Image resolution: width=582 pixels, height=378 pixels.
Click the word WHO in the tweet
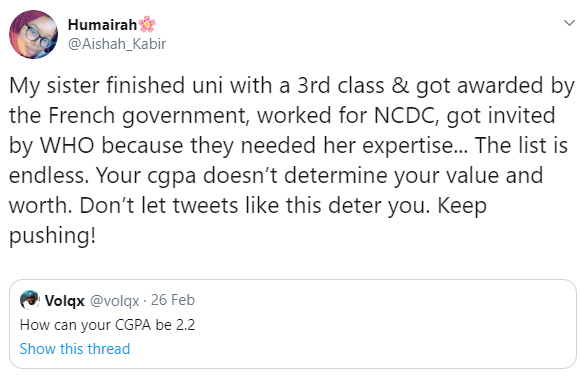click(x=67, y=146)
